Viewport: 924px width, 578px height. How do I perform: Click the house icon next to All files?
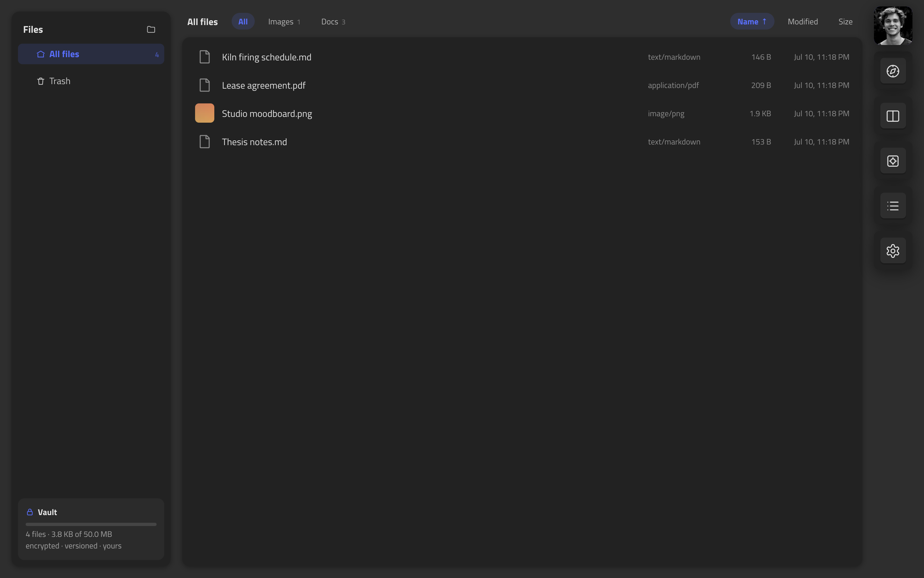tap(40, 54)
